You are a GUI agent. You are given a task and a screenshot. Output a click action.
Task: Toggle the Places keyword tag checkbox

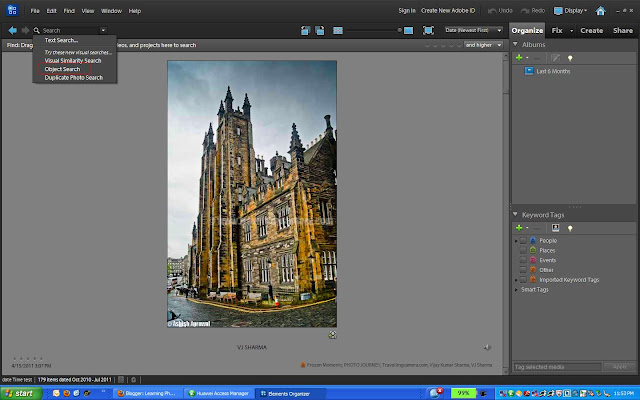click(x=523, y=251)
